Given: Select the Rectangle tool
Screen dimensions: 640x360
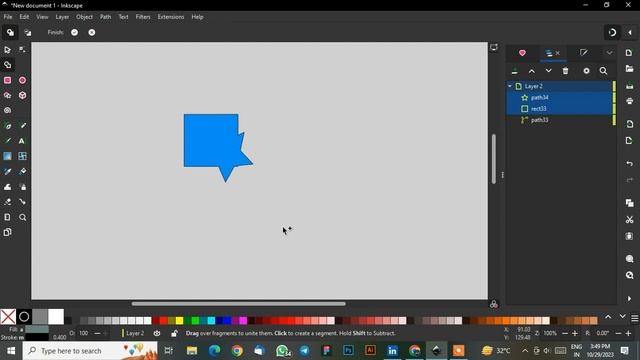Looking at the screenshot, I should 7,80.
